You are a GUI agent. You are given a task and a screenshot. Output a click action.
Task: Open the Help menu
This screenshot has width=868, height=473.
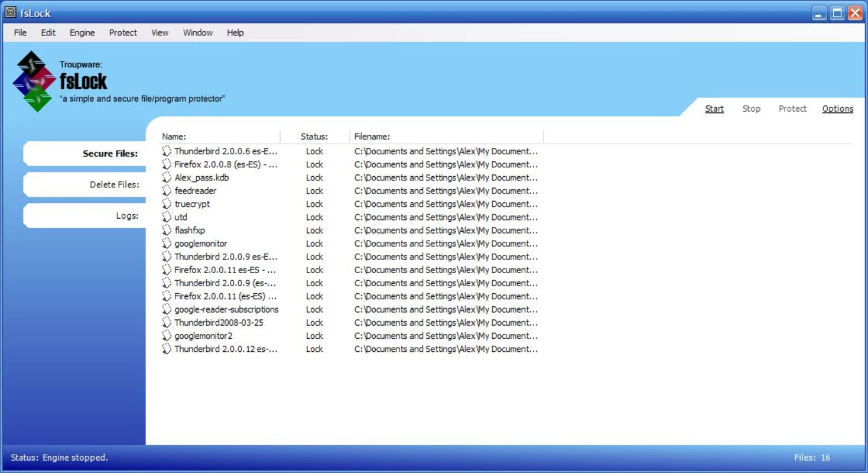click(x=235, y=33)
